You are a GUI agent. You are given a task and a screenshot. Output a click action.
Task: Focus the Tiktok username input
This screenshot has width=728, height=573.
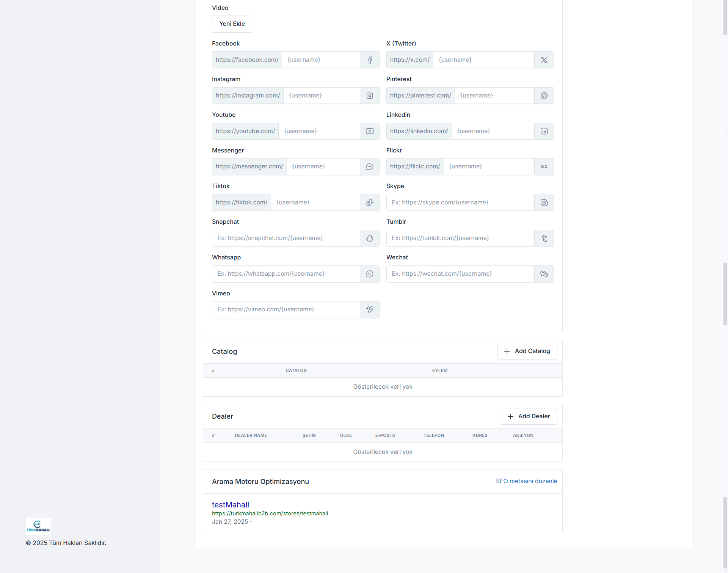pos(315,203)
